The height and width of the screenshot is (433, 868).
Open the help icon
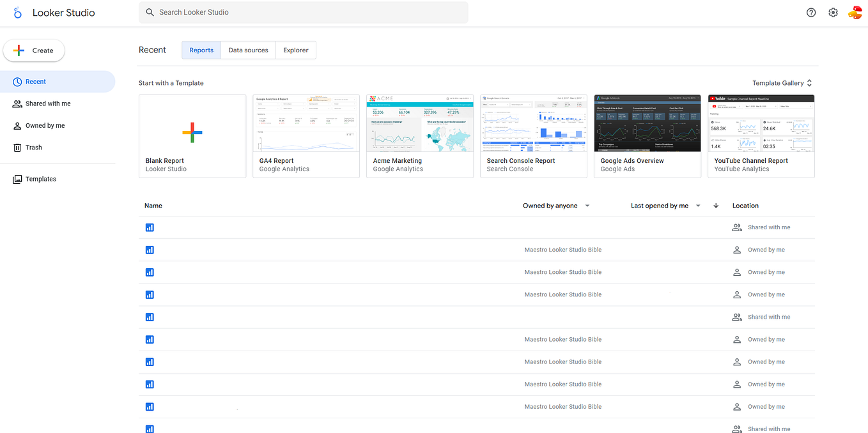[x=810, y=12]
